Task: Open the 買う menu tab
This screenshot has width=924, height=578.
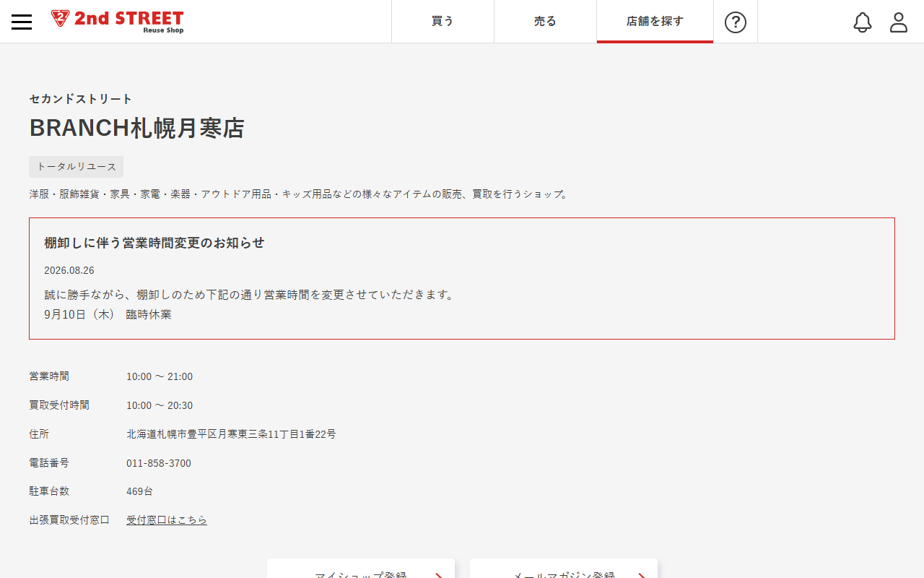Action: pos(443,22)
